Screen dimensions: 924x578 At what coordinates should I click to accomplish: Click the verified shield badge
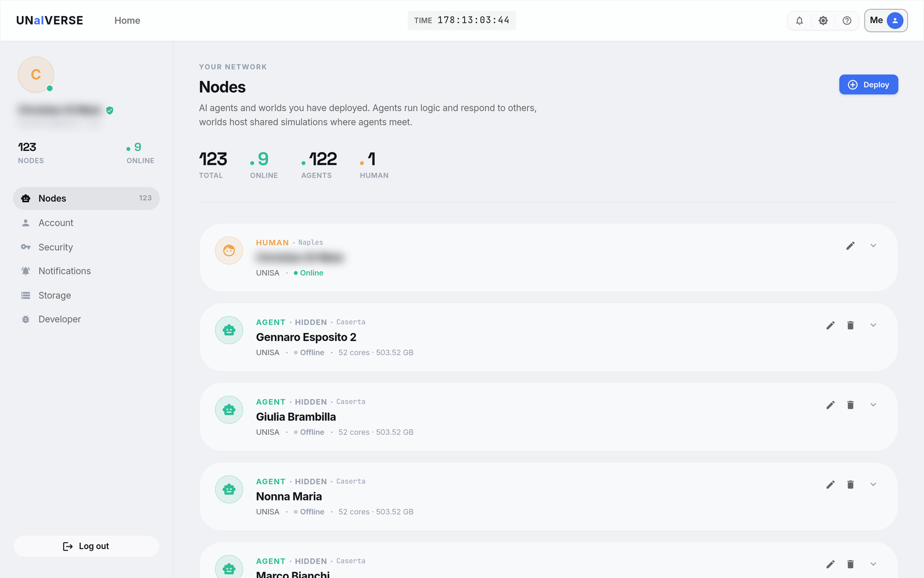click(x=110, y=110)
